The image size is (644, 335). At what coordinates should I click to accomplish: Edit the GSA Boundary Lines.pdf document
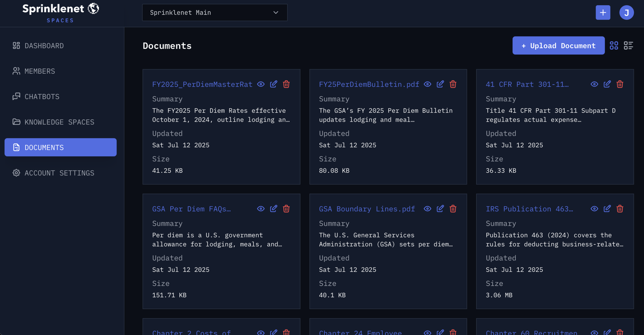click(x=440, y=209)
